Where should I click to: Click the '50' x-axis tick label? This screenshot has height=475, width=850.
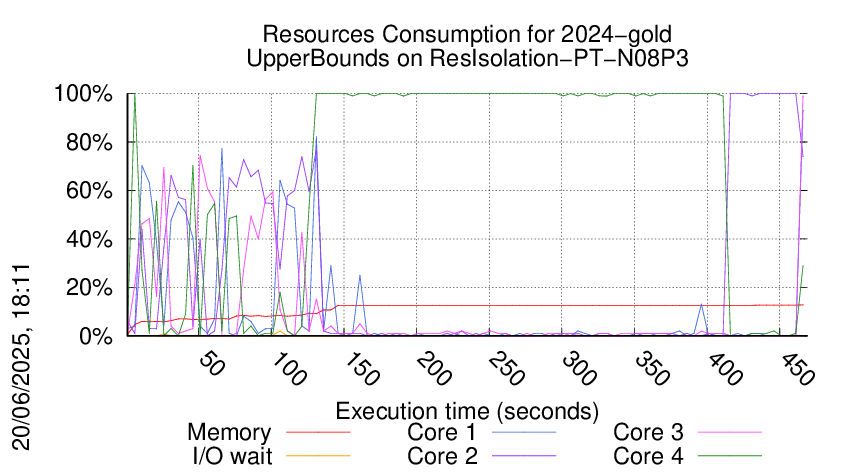(x=212, y=364)
